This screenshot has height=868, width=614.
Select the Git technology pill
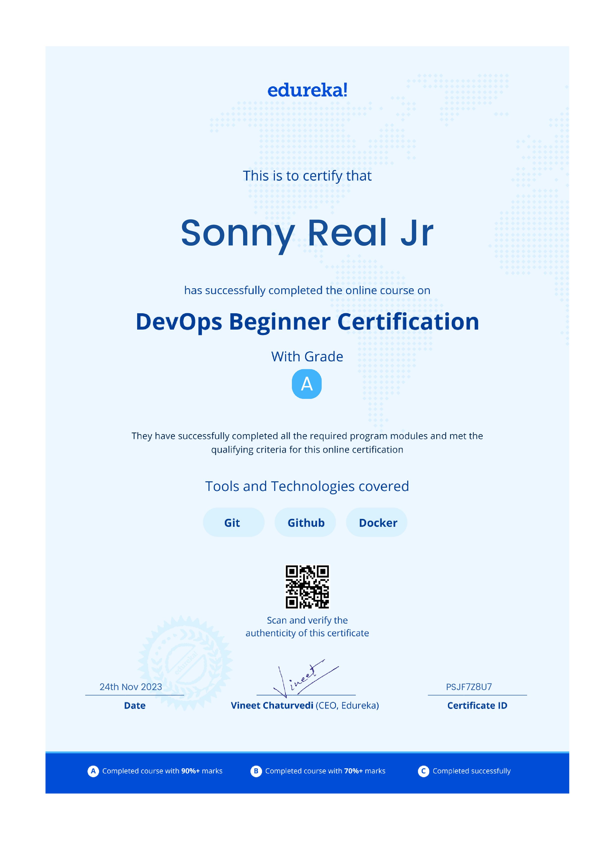tap(233, 523)
